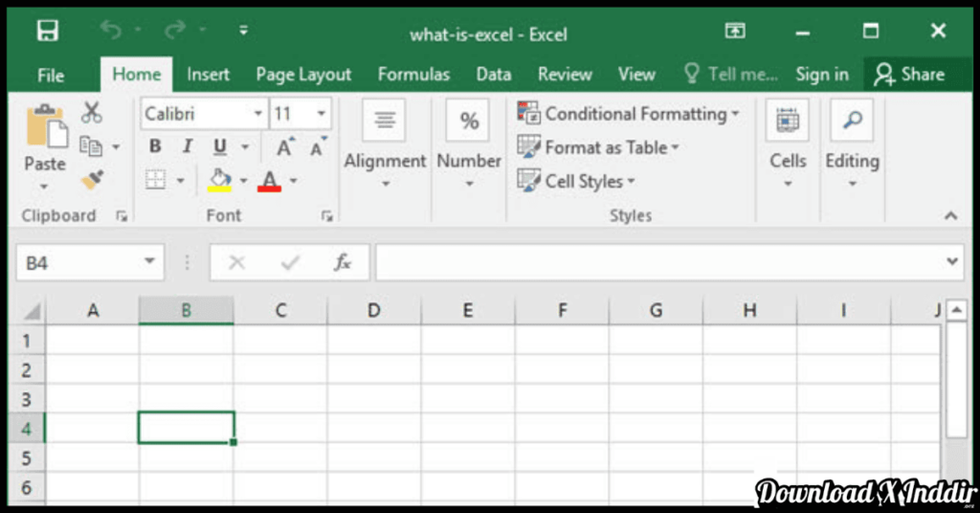This screenshot has width=980, height=513.
Task: Save the workbook with the floppy icon
Action: 48,31
